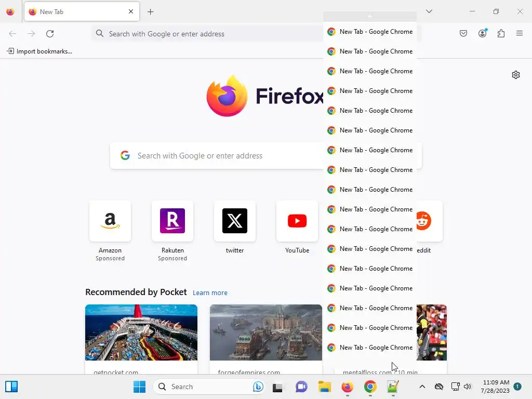532x399 pixels.
Task: Open the Windows Widgets taskbar icon
Action: click(x=11, y=387)
